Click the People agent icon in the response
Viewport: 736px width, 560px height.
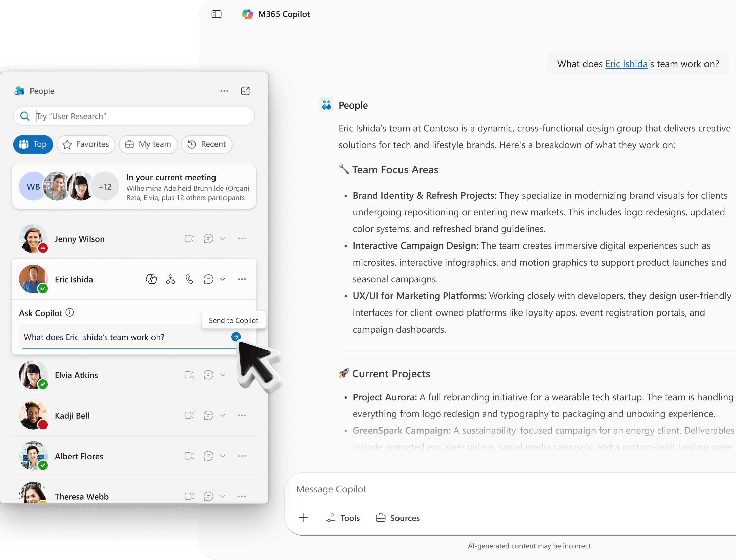(x=326, y=105)
